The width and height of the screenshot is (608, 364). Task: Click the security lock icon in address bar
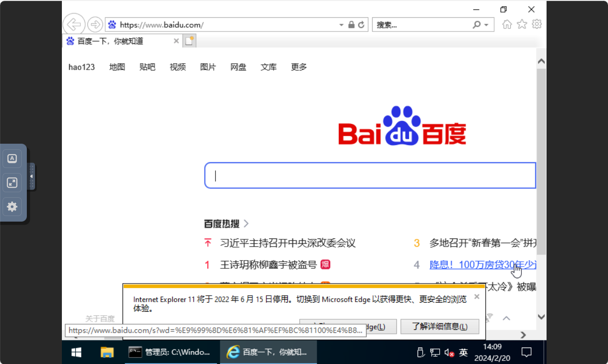pos(351,25)
